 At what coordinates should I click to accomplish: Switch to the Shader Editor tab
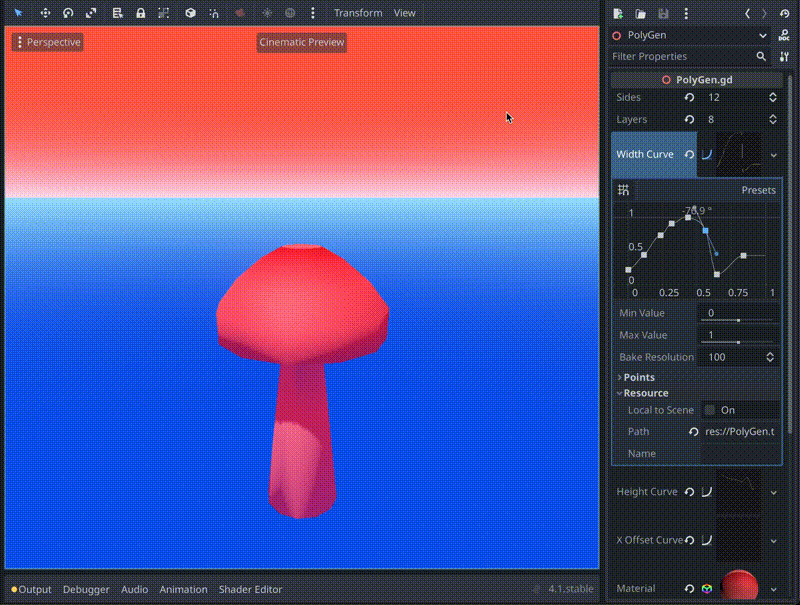click(251, 589)
